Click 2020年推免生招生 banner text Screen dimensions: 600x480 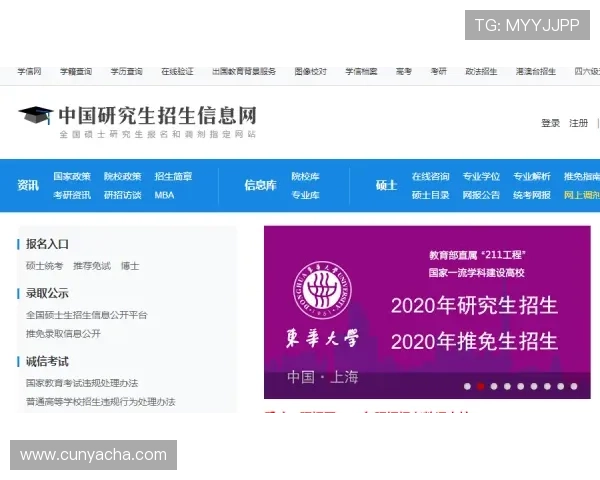point(474,341)
